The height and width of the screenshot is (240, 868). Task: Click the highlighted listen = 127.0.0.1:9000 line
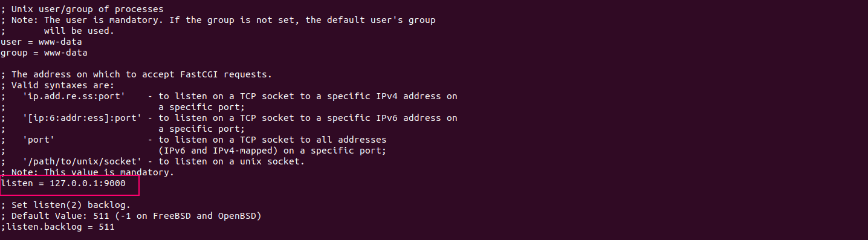(63, 183)
